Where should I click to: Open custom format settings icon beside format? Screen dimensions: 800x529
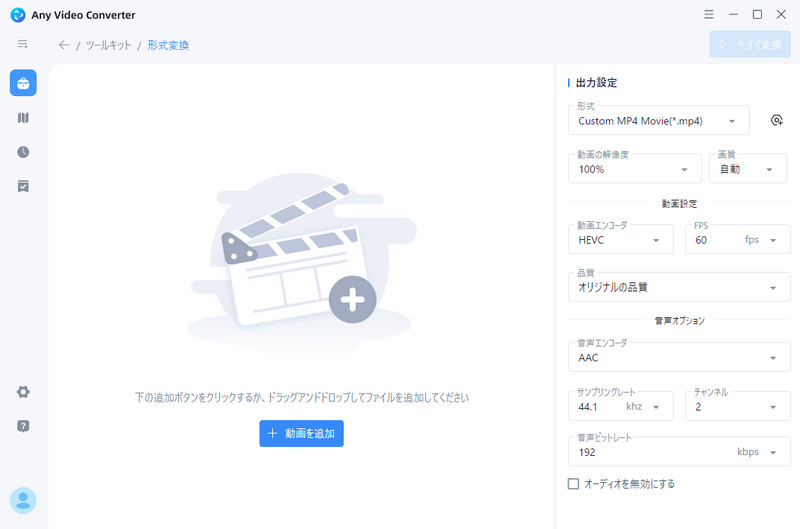777,120
